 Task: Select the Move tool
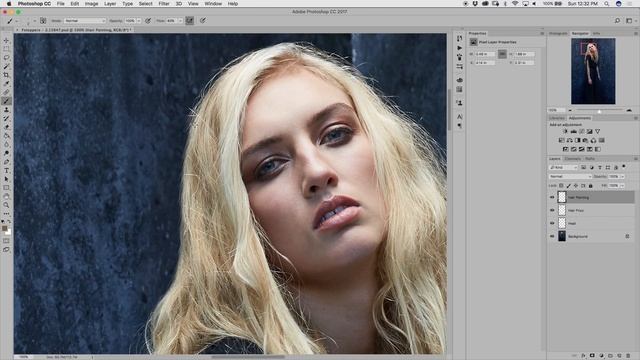tap(6, 40)
